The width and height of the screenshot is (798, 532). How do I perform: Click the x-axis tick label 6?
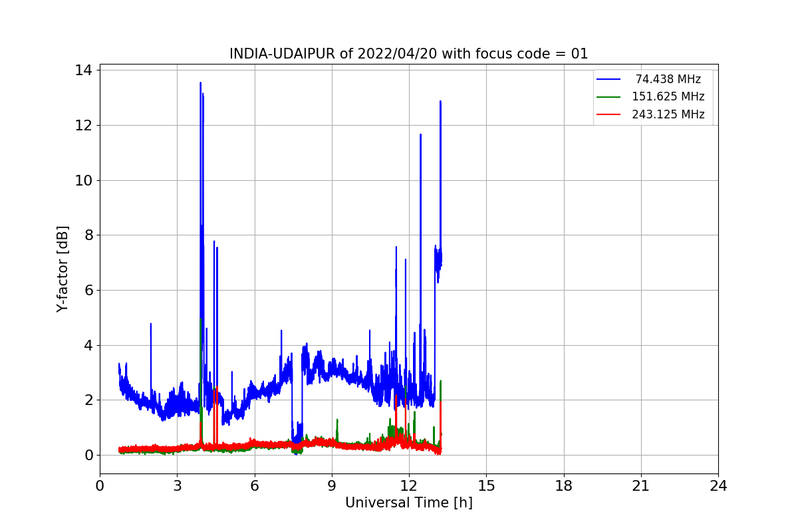[x=254, y=486]
